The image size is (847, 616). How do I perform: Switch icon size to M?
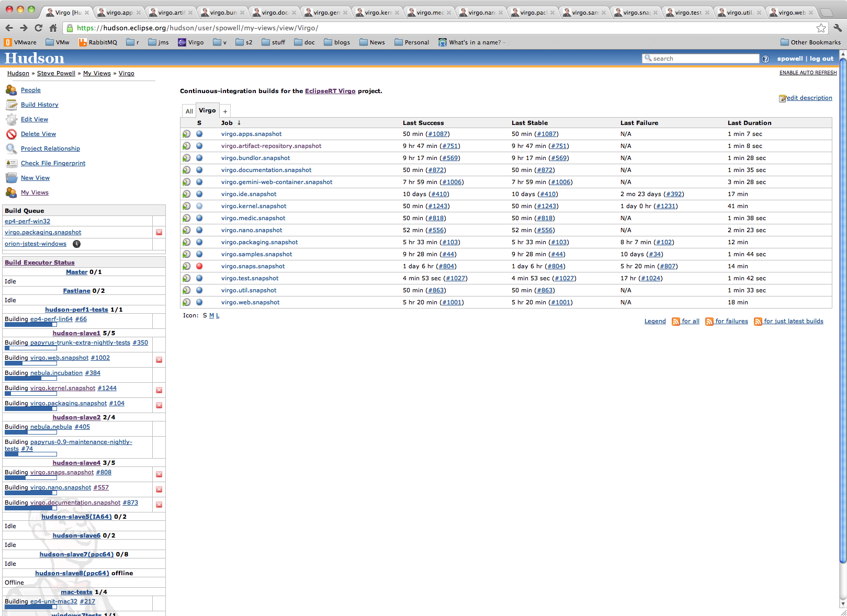tap(211, 316)
